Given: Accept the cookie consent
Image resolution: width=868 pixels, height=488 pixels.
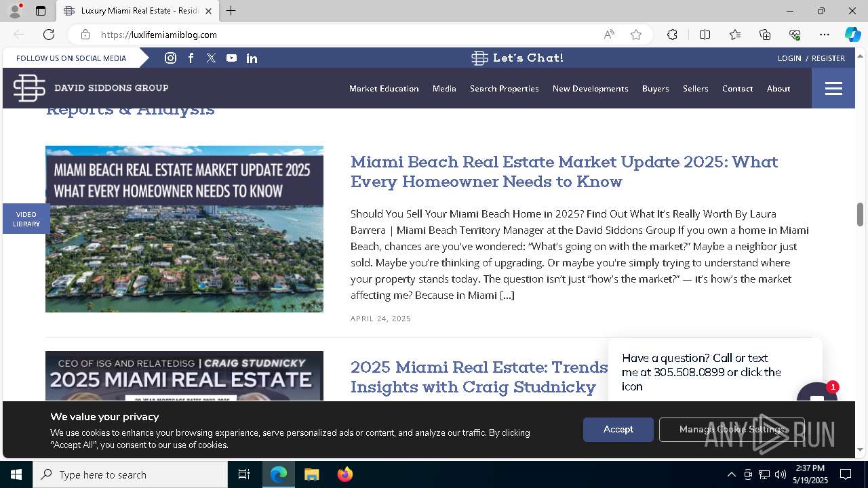Looking at the screenshot, I should (618, 430).
